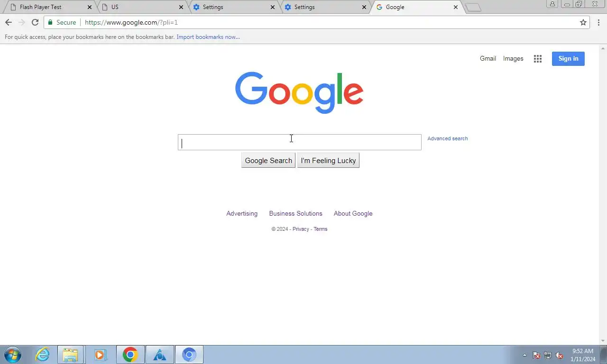
Task: Open the Advanced search link
Action: coord(448,138)
